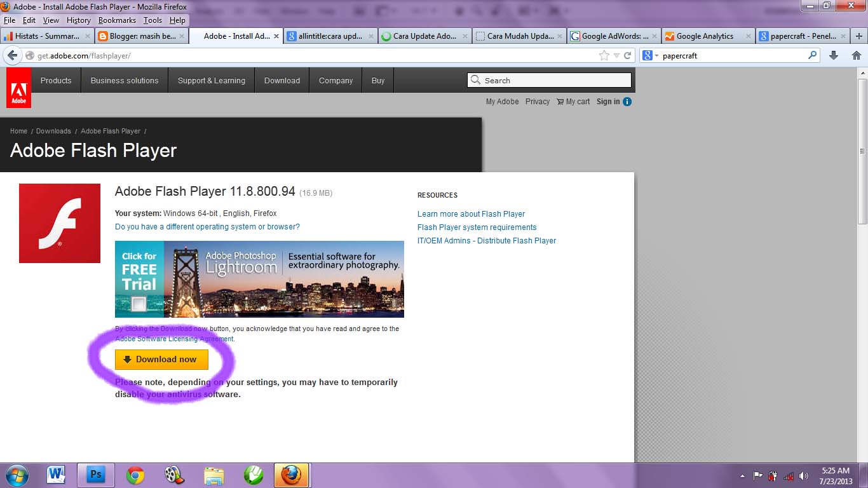Switch to the papercraft search tab
The image size is (868, 488).
click(x=802, y=36)
